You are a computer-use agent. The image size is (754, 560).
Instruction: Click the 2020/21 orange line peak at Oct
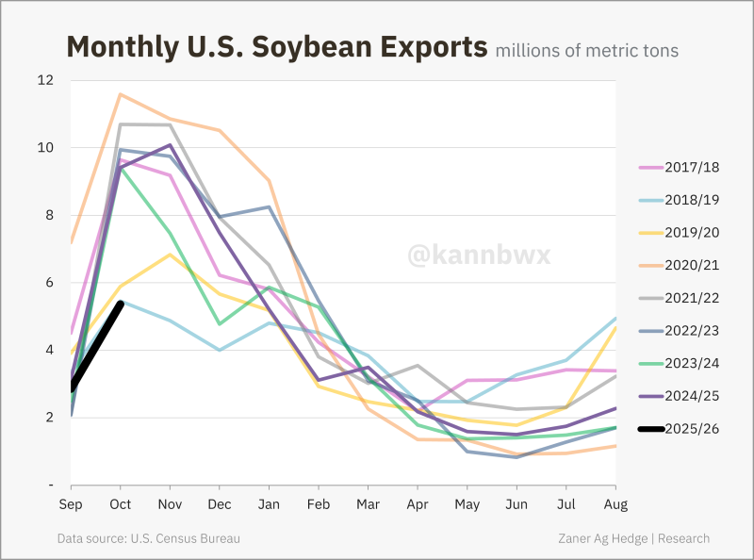(120, 94)
